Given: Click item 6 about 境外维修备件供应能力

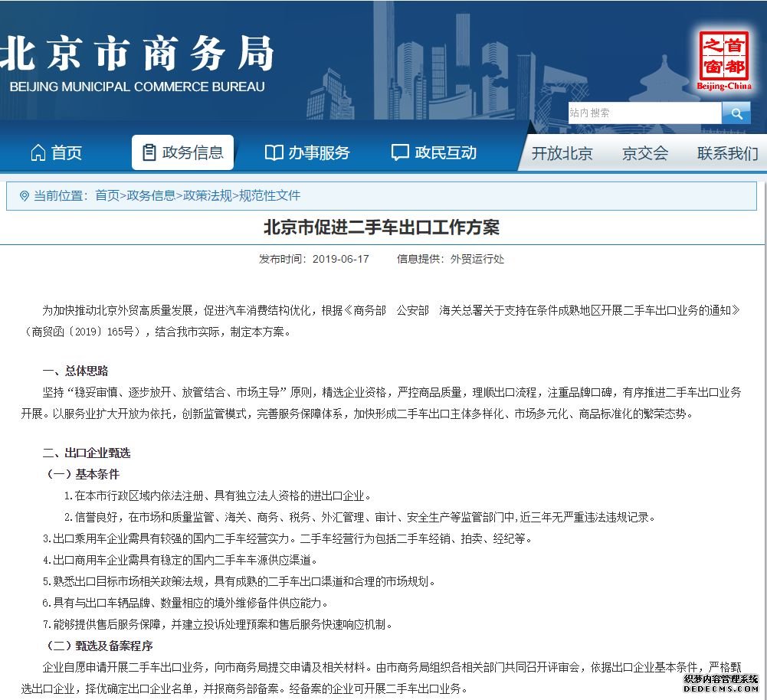Looking at the screenshot, I should click(185, 604).
